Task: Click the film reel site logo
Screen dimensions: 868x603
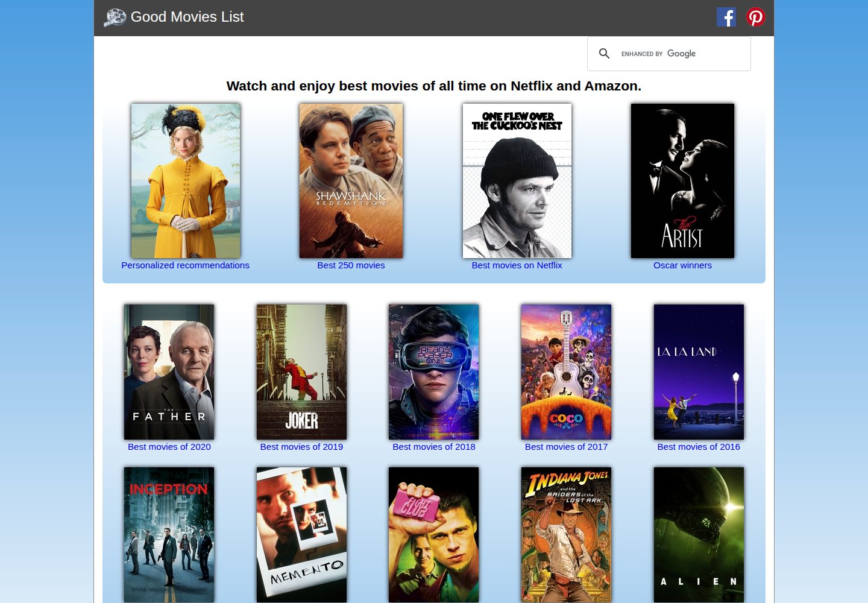Action: (x=115, y=17)
